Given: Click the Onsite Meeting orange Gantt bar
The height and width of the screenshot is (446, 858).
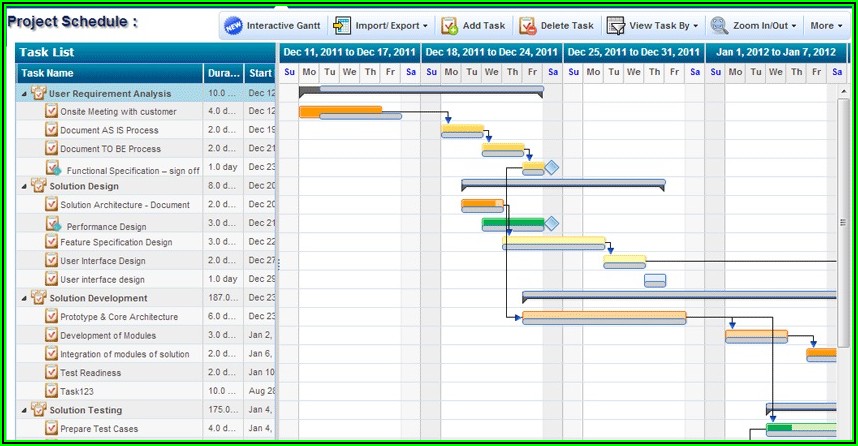Looking at the screenshot, I should click(x=340, y=111).
